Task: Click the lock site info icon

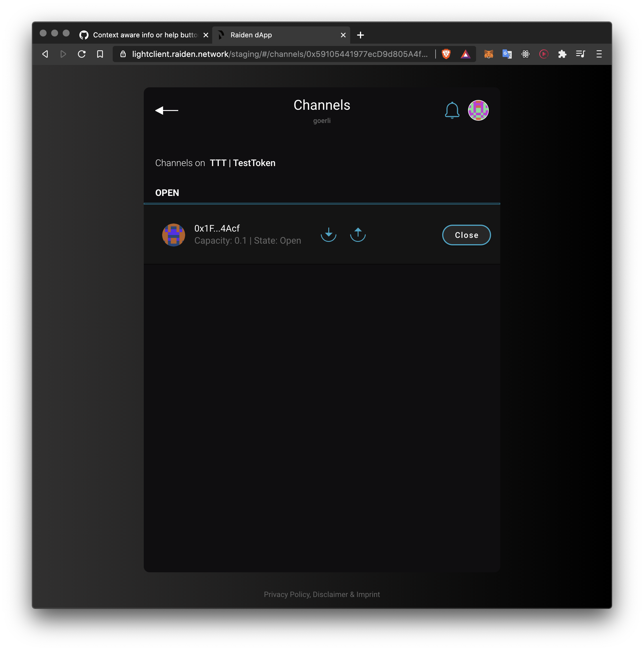Action: tap(123, 54)
